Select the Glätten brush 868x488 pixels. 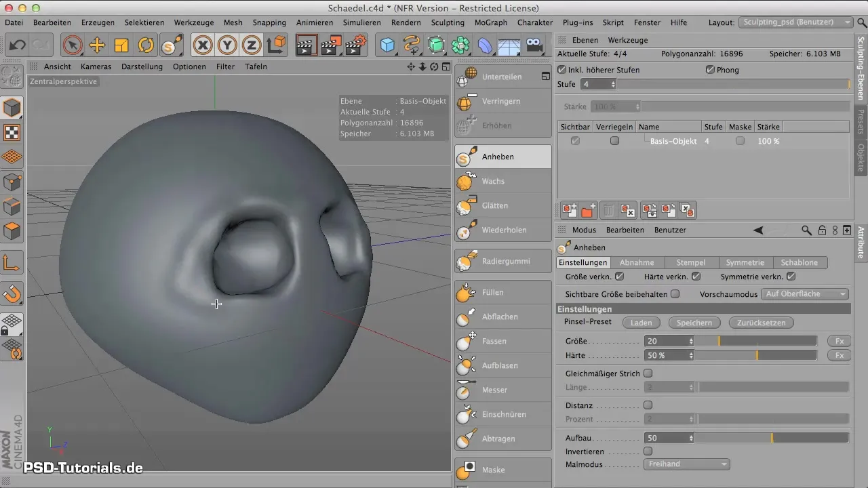502,205
